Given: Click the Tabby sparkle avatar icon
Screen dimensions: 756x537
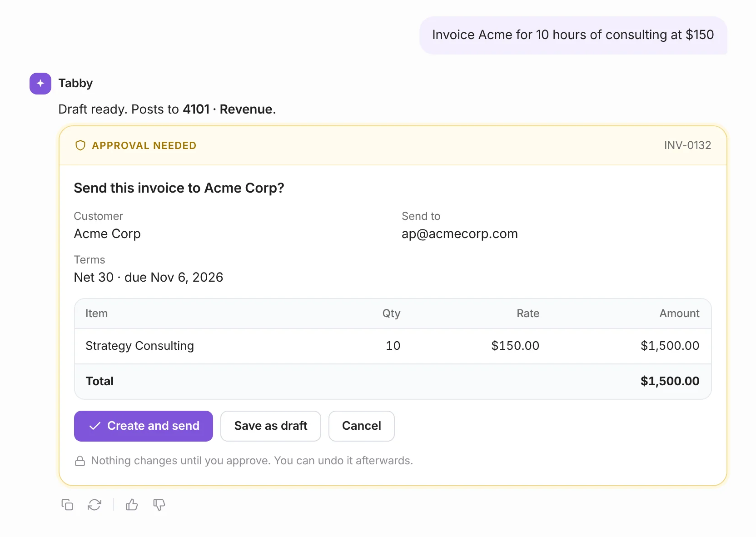Looking at the screenshot, I should click(40, 84).
